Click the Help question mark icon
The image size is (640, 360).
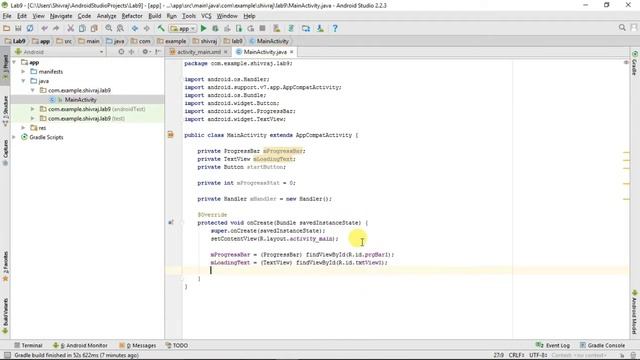click(x=335, y=29)
